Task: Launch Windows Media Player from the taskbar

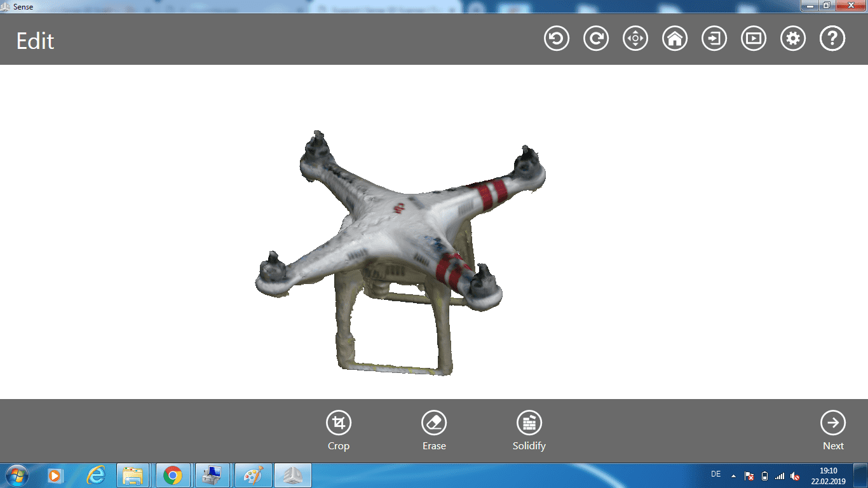Action: tap(56, 475)
